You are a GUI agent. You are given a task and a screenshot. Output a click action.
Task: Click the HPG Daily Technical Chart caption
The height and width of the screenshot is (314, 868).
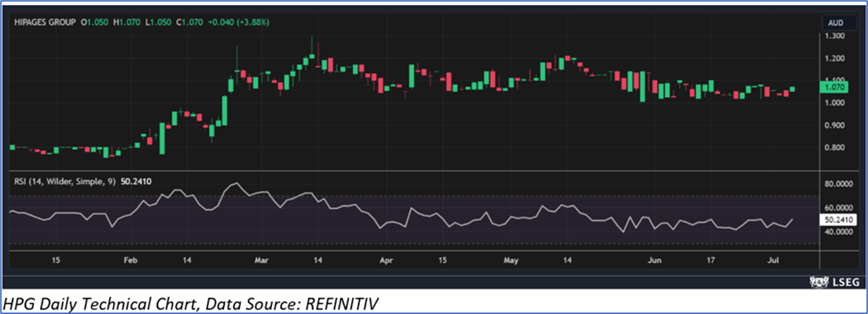point(192,304)
